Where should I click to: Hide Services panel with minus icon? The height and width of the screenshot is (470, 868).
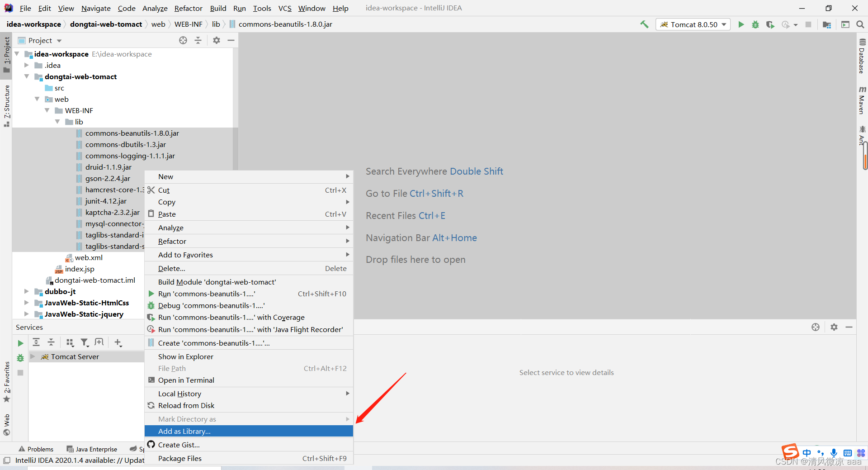point(849,327)
